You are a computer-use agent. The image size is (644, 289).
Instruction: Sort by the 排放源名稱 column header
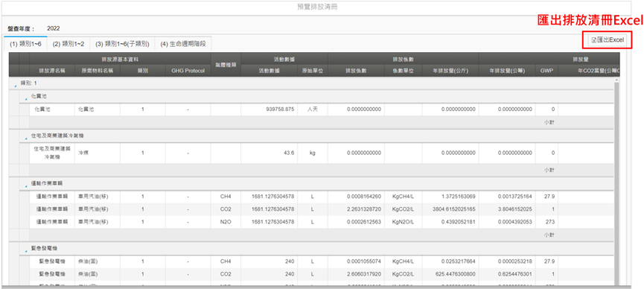pyautogui.click(x=52, y=71)
